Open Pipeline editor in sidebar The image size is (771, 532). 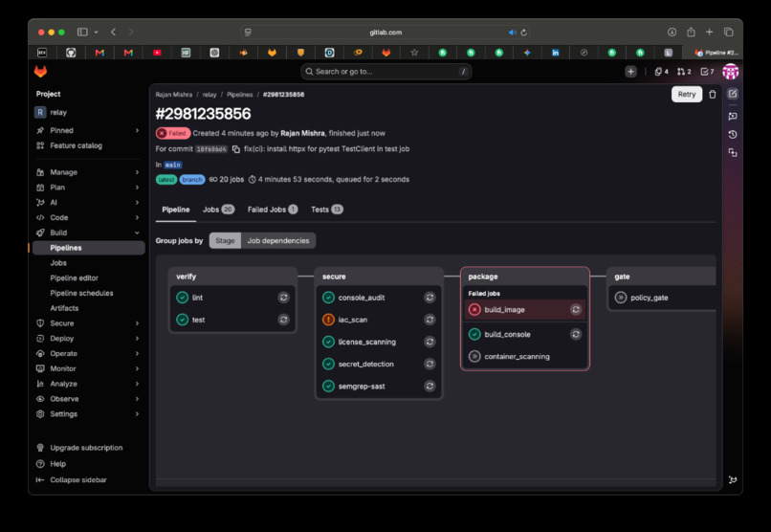[x=89, y=277]
